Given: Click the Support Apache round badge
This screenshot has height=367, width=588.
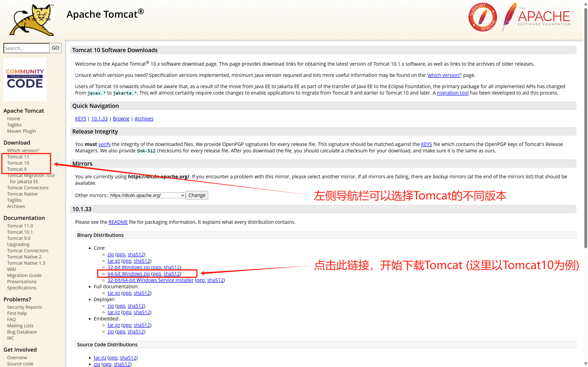Looking at the screenshot, I should (483, 17).
